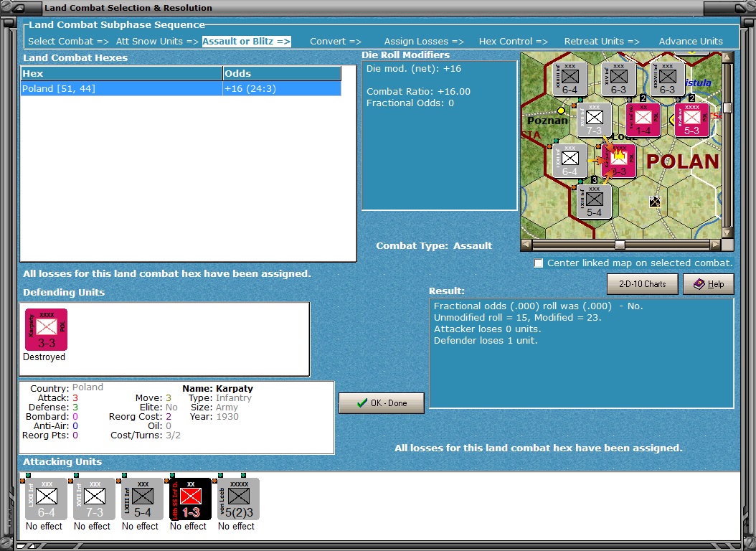Image resolution: width=756 pixels, height=551 pixels.
Task: Click the 'Fractional odds (.000) roll' line
Action: 538,306
